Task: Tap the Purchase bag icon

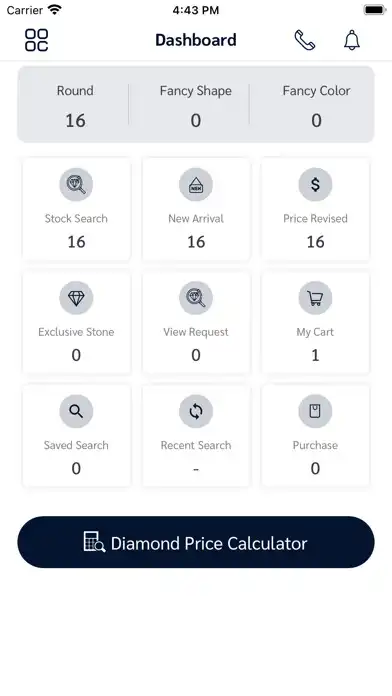Action: (315, 411)
